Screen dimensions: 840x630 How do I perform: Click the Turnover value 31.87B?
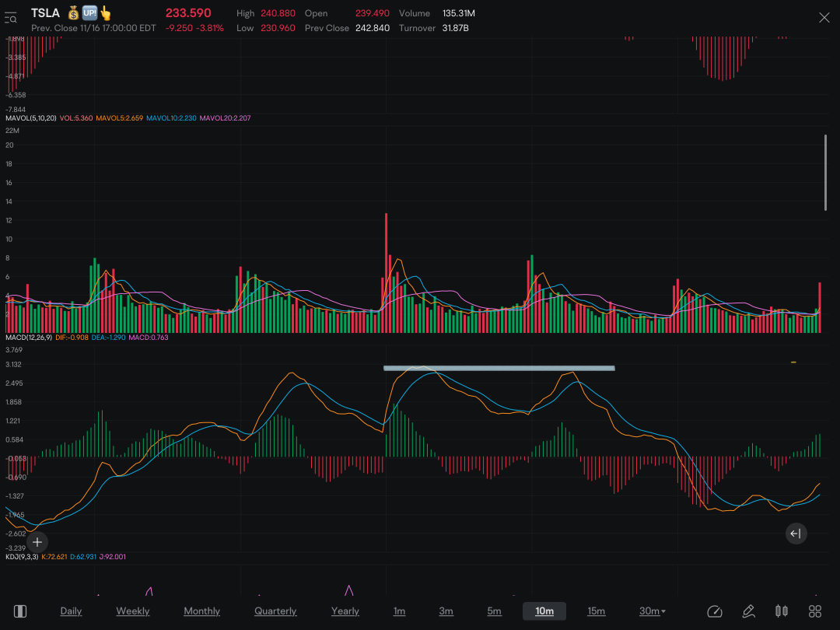[455, 28]
